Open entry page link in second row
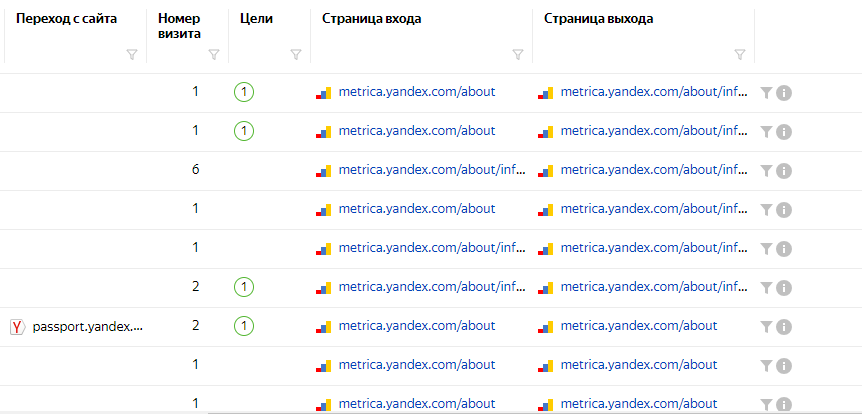 coord(417,131)
